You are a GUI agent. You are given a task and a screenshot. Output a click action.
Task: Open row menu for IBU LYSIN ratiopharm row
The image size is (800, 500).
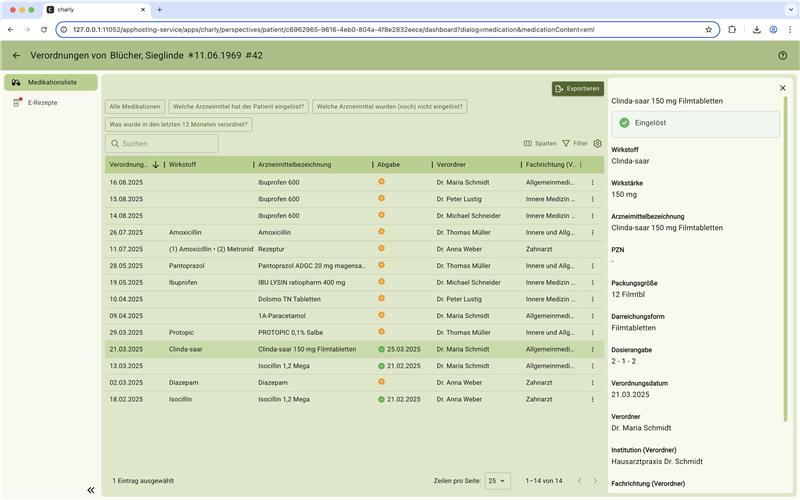click(x=592, y=283)
